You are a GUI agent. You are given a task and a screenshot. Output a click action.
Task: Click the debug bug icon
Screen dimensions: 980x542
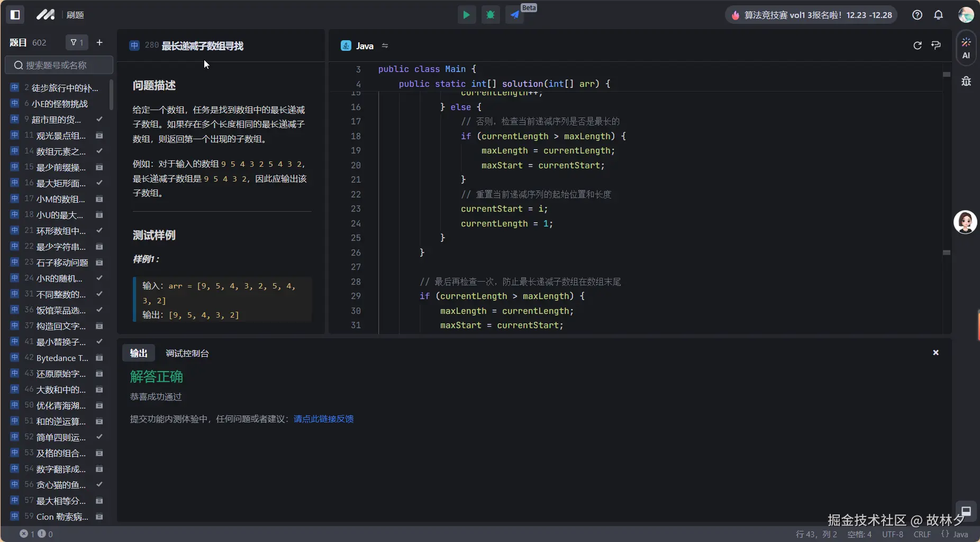click(x=491, y=15)
